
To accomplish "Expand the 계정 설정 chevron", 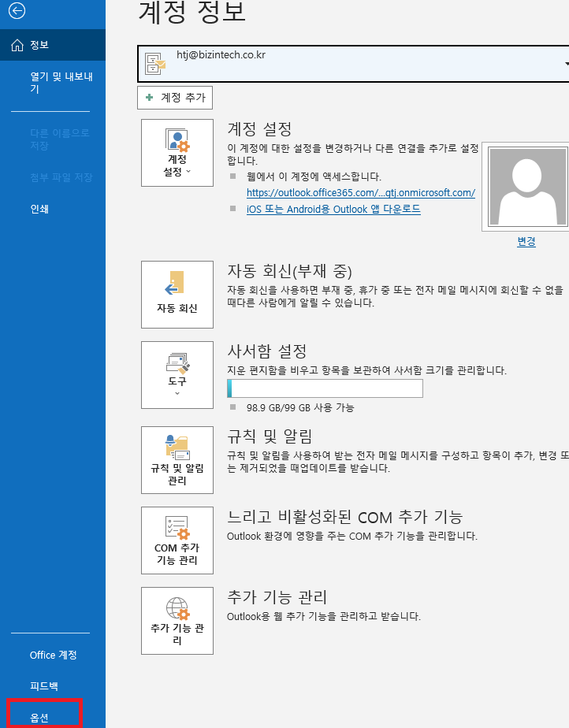I will (188, 171).
